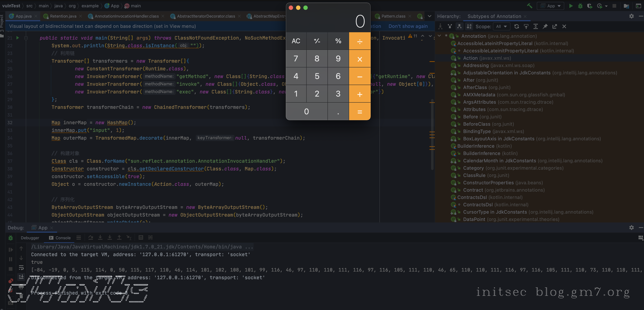Image resolution: width=644 pixels, height=310 pixels.
Task: Run App with the green play button
Action: click(x=571, y=6)
